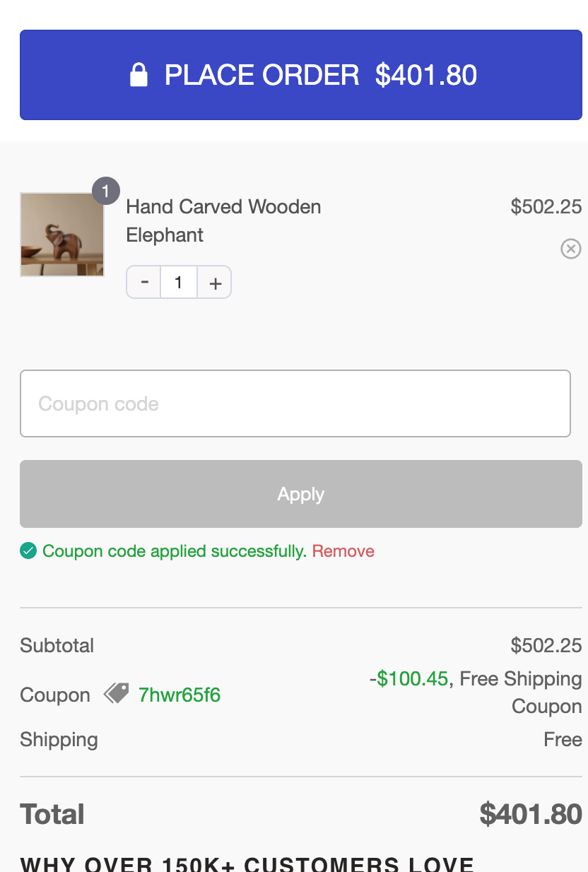Click the bold Total amount $401.80

click(x=530, y=814)
